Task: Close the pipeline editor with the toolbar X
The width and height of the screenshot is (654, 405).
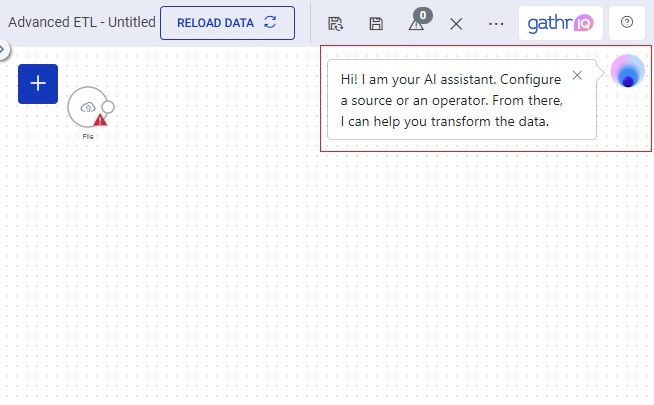Action: point(456,23)
